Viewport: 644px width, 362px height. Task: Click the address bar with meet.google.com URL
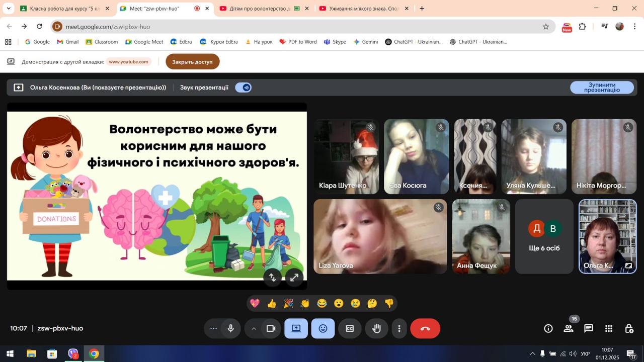(302, 27)
